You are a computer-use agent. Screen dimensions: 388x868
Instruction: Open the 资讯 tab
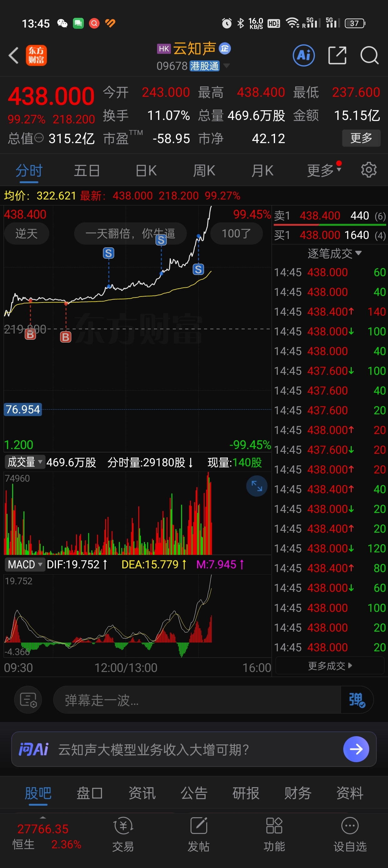[x=142, y=793]
